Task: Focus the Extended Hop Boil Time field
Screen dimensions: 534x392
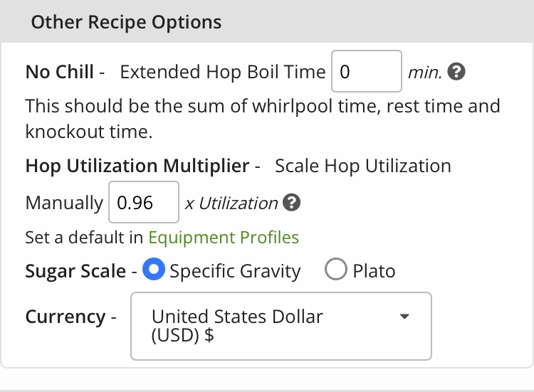Action: tap(366, 72)
